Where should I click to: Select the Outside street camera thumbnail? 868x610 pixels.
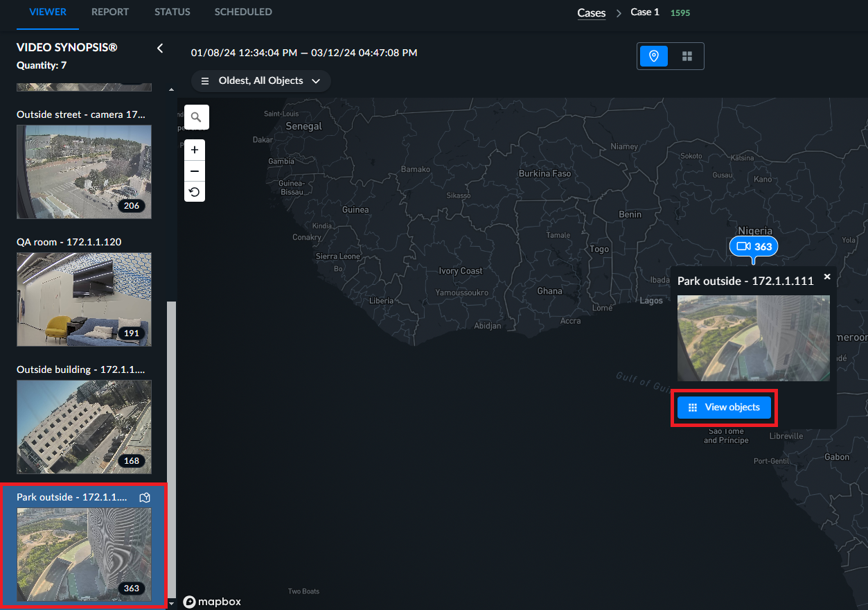click(84, 172)
